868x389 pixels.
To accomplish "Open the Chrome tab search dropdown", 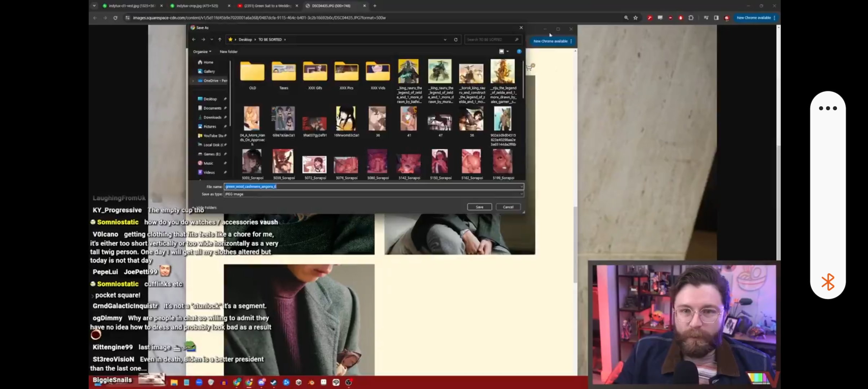I will coord(94,6).
